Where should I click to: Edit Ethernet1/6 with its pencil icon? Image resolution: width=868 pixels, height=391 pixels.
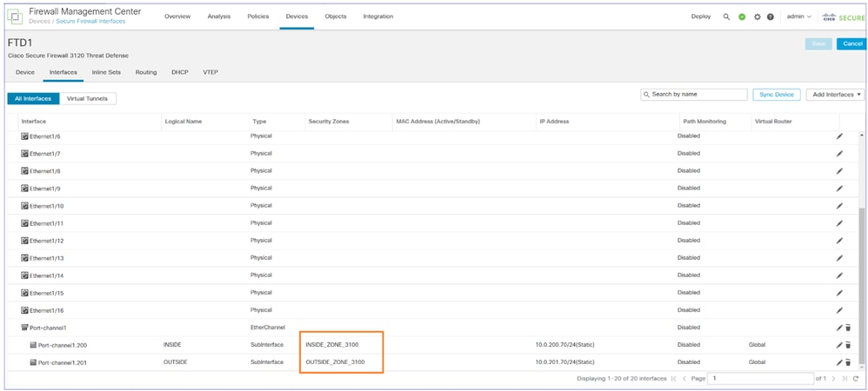[x=839, y=136]
